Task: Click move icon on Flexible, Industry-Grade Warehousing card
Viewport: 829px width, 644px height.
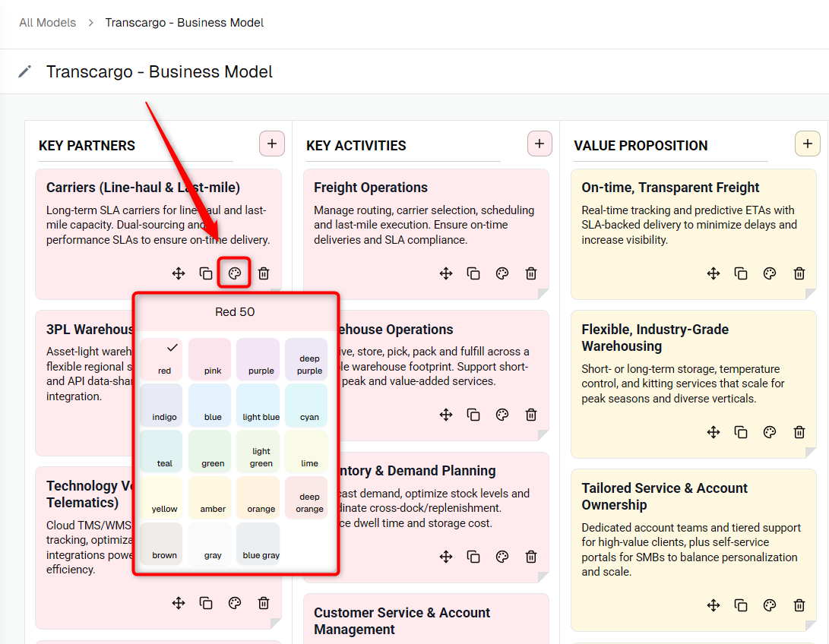Action: (714, 432)
